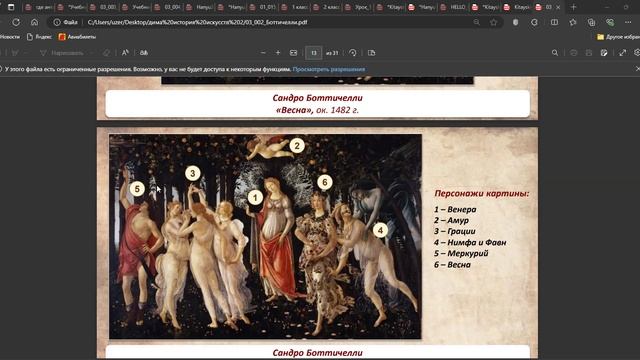The height and width of the screenshot is (360, 640).
Task: Save the PDF file
Action: (589, 53)
